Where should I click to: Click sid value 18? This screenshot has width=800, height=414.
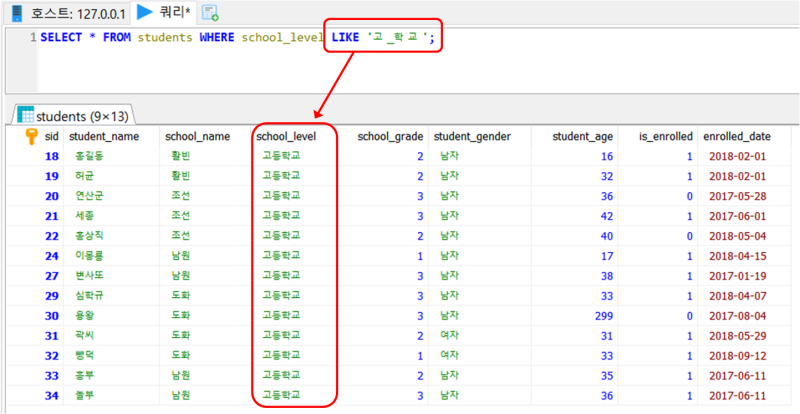(x=52, y=156)
